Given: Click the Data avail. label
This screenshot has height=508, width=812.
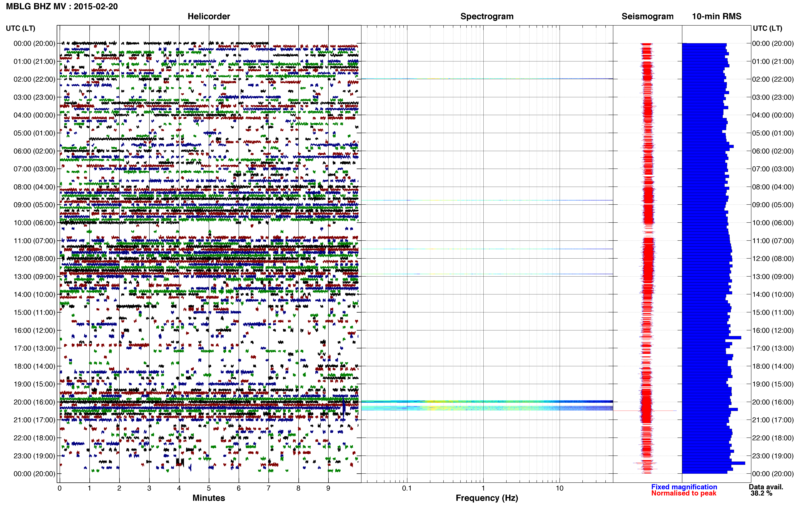Looking at the screenshot, I should tap(766, 487).
